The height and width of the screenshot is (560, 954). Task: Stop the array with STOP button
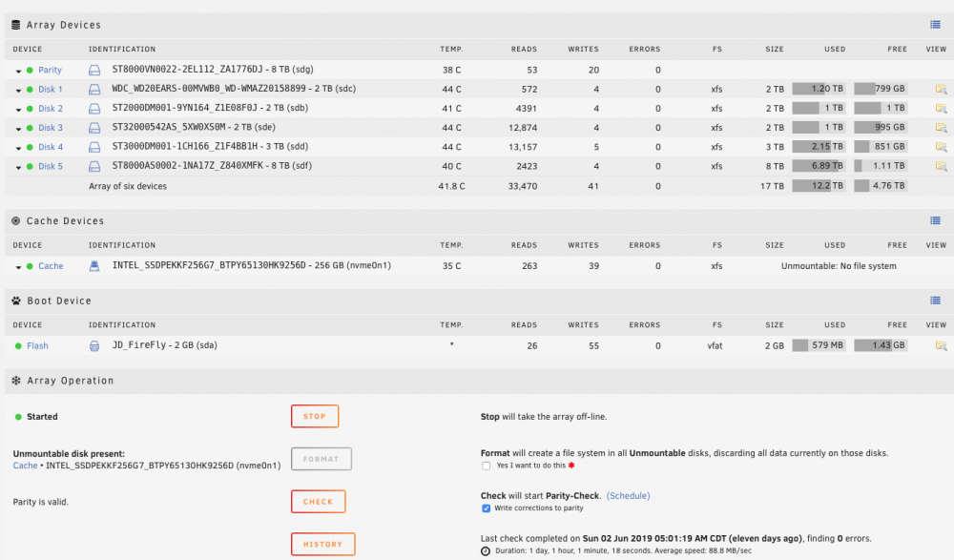coord(315,416)
